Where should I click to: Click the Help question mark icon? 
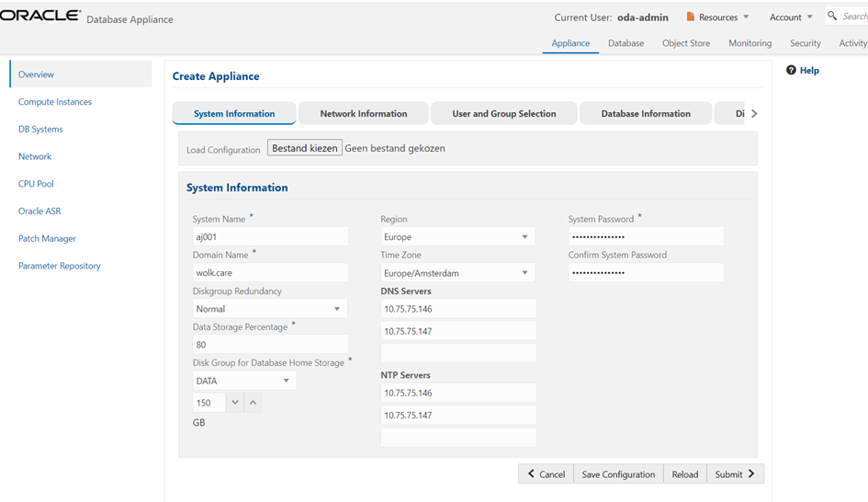(791, 71)
